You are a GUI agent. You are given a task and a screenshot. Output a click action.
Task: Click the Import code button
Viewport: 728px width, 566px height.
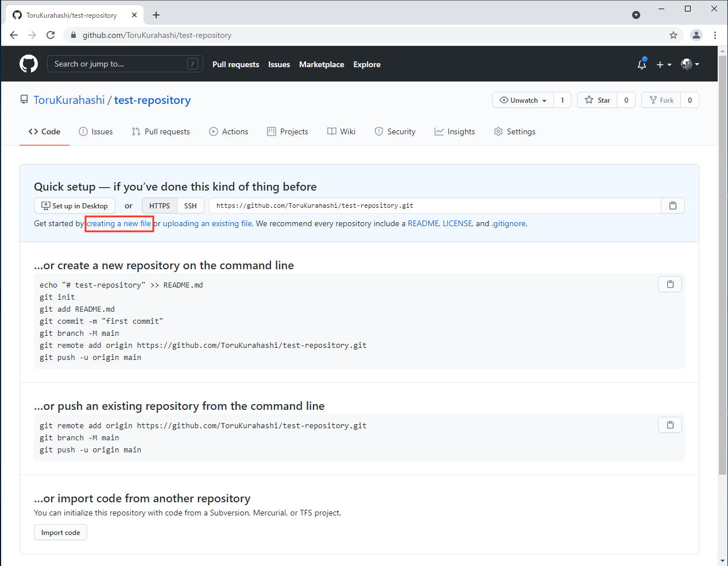(x=61, y=532)
